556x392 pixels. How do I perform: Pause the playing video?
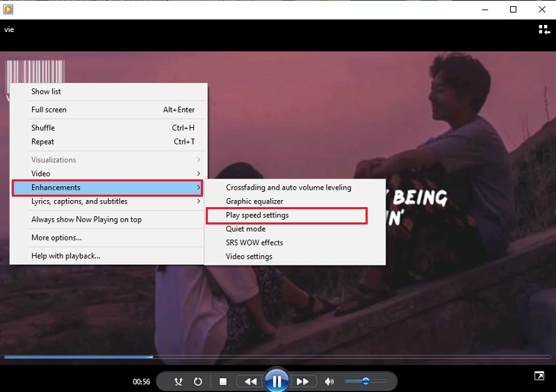click(x=277, y=381)
